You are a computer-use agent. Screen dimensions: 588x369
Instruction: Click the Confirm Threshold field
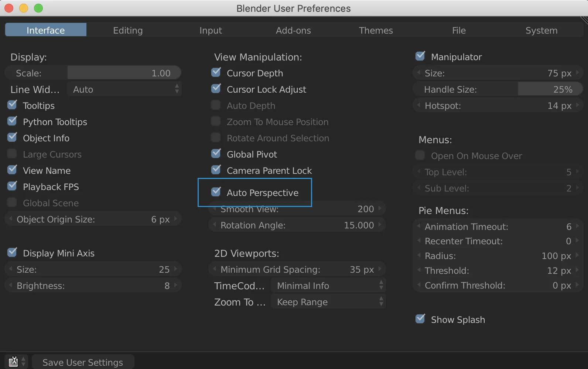498,285
